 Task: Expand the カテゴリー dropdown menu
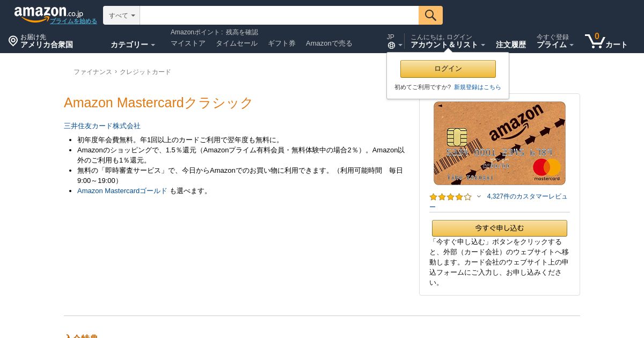pyautogui.click(x=133, y=45)
